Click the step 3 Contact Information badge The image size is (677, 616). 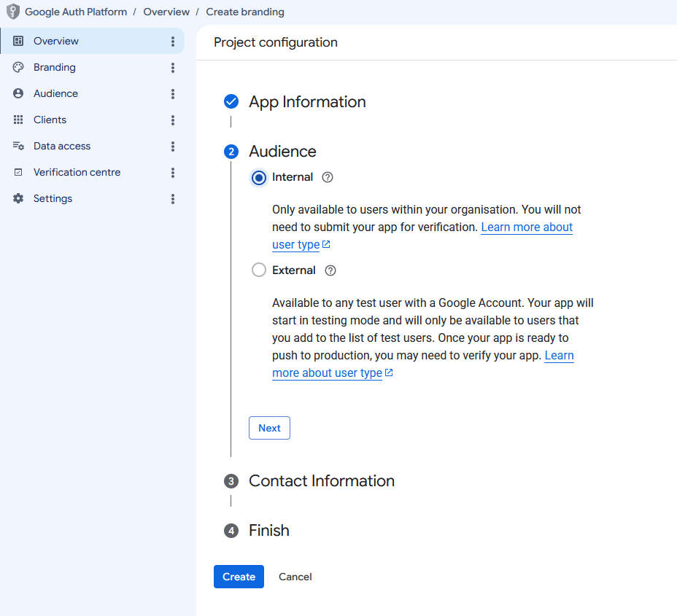[231, 481]
